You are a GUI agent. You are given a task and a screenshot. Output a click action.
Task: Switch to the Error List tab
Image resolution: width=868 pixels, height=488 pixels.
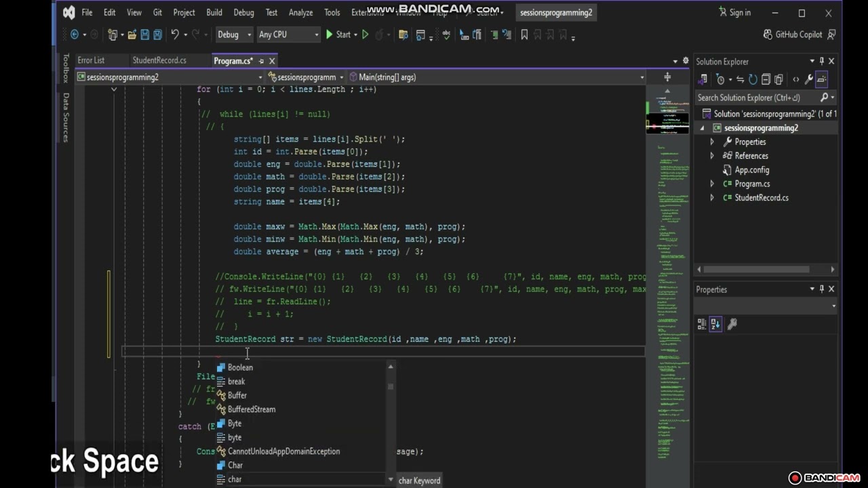pyautogui.click(x=91, y=60)
